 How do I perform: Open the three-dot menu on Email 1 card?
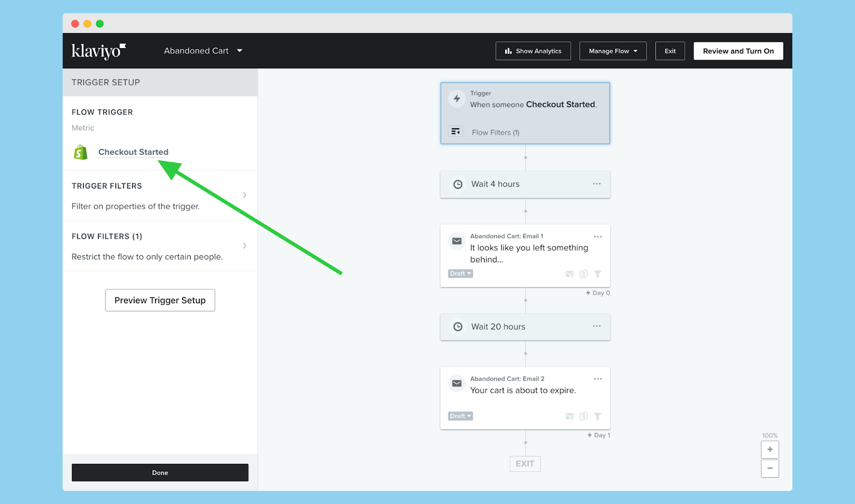[x=598, y=237]
